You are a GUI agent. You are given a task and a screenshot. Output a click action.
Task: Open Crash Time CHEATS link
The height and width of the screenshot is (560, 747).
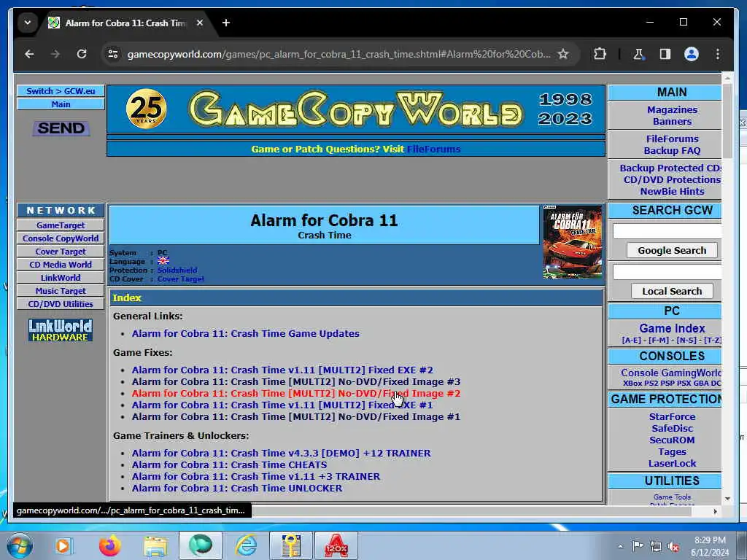click(229, 464)
